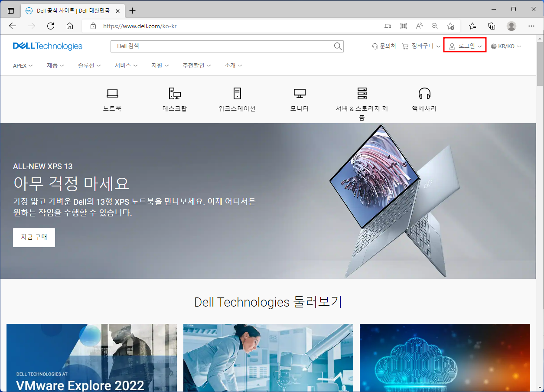Expand the 제품 menu
The image size is (544, 392).
[55, 65]
